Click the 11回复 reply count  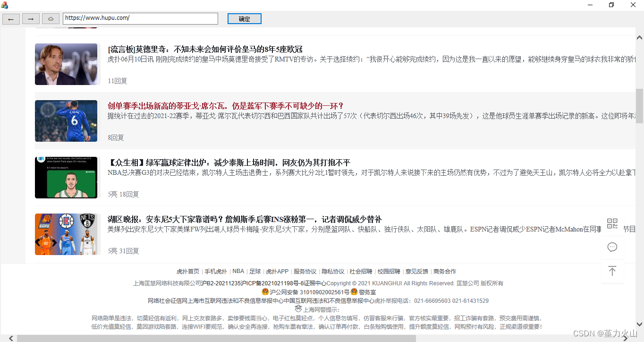[x=118, y=81]
